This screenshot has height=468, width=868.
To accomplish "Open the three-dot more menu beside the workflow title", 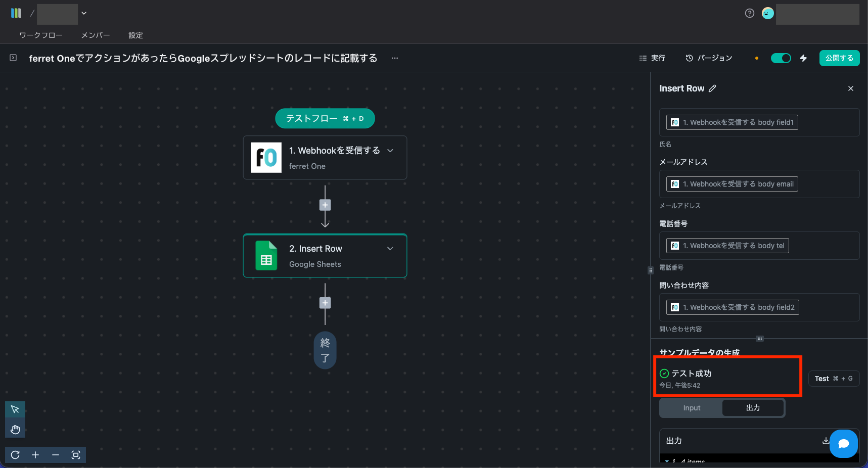I will point(395,58).
